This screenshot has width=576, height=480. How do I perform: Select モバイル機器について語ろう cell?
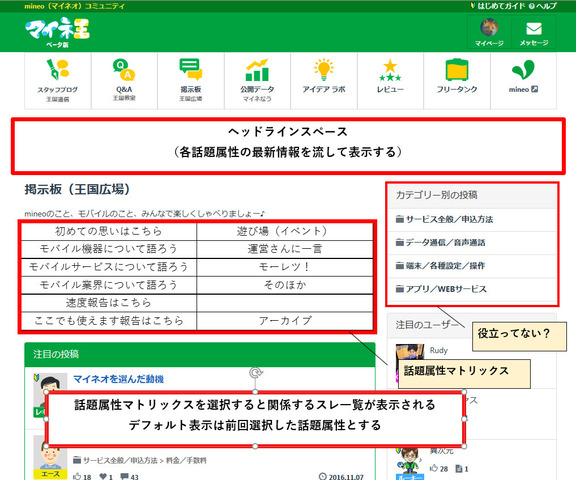point(109,249)
